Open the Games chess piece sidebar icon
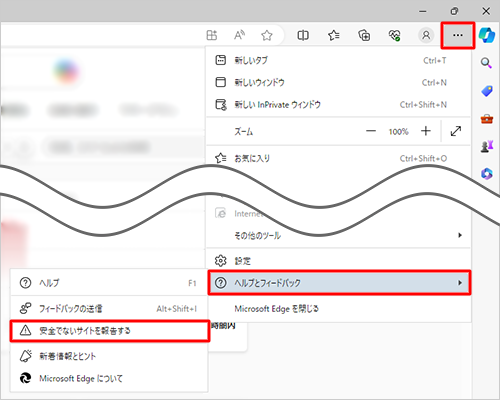The height and width of the screenshot is (400, 500). (x=487, y=146)
